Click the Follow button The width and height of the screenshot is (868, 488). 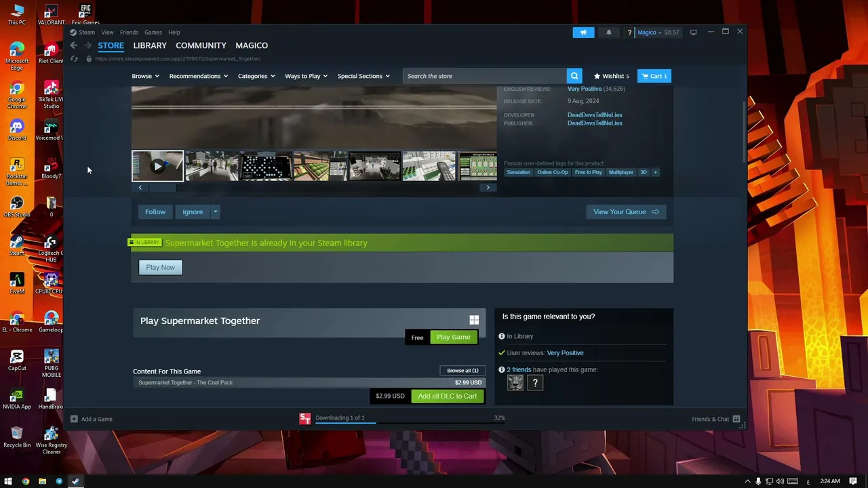click(x=155, y=211)
